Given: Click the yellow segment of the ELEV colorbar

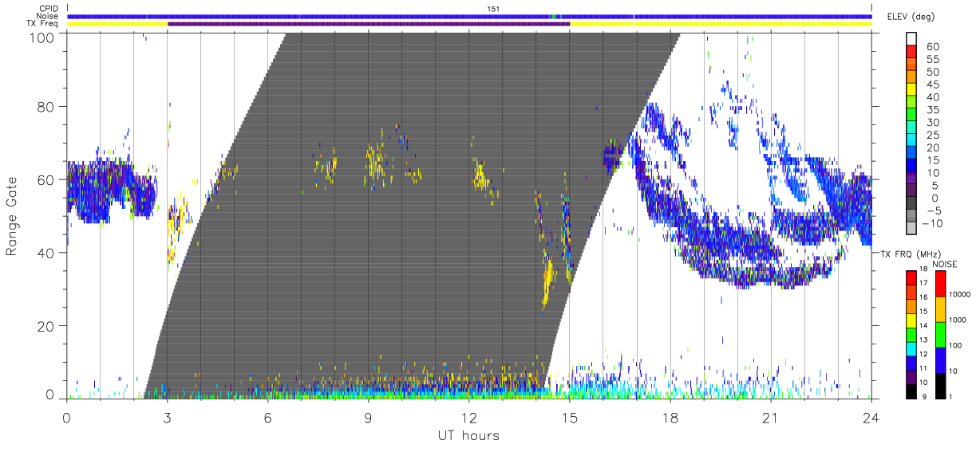Looking at the screenshot, I should click(911, 91).
